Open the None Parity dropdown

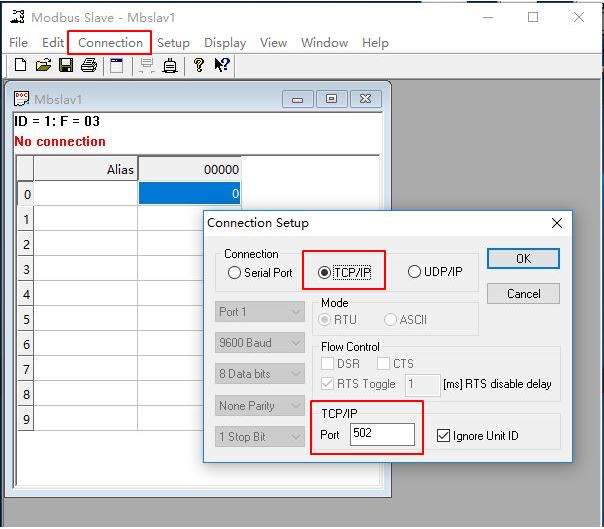pos(260,405)
